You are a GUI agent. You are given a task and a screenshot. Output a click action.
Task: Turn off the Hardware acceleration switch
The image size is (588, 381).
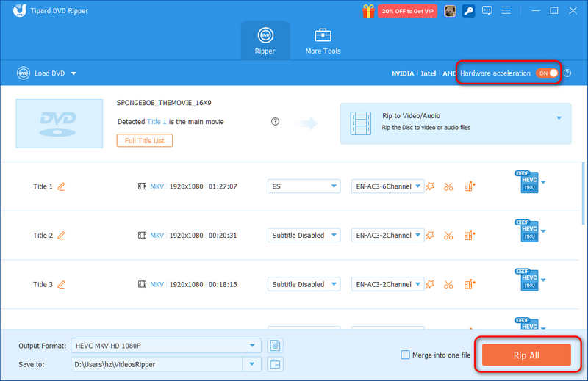pos(547,73)
